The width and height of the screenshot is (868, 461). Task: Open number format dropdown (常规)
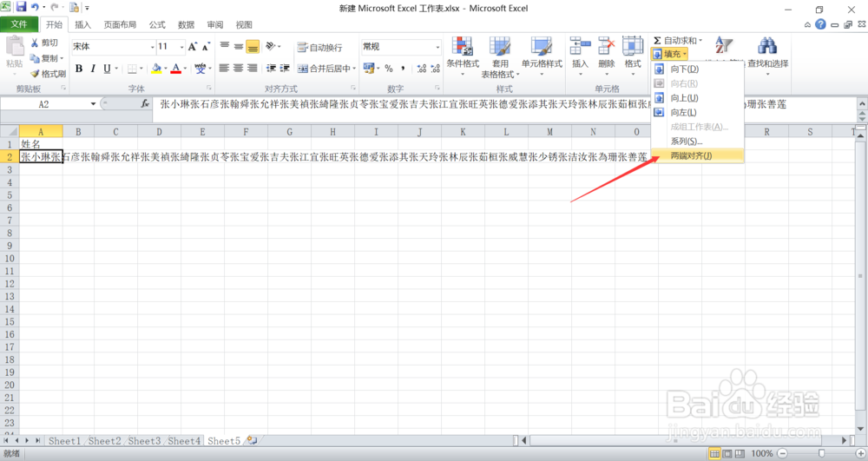437,47
